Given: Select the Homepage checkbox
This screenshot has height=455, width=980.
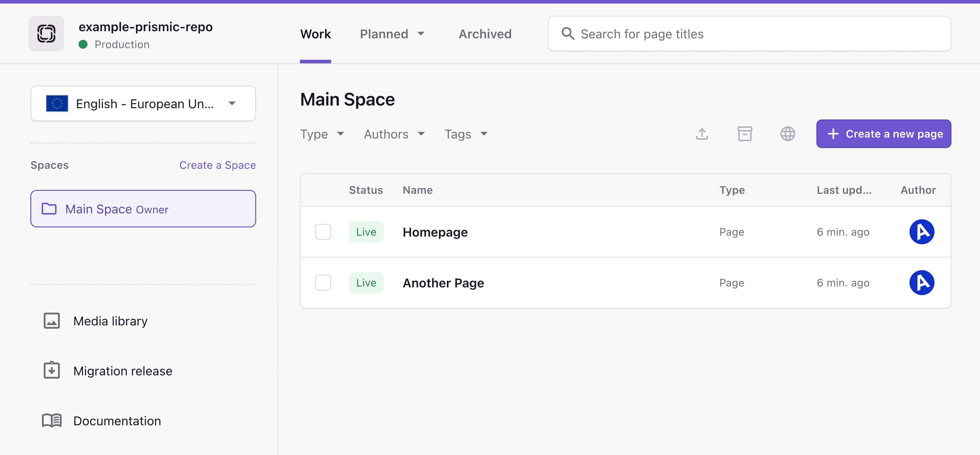Looking at the screenshot, I should 323,232.
